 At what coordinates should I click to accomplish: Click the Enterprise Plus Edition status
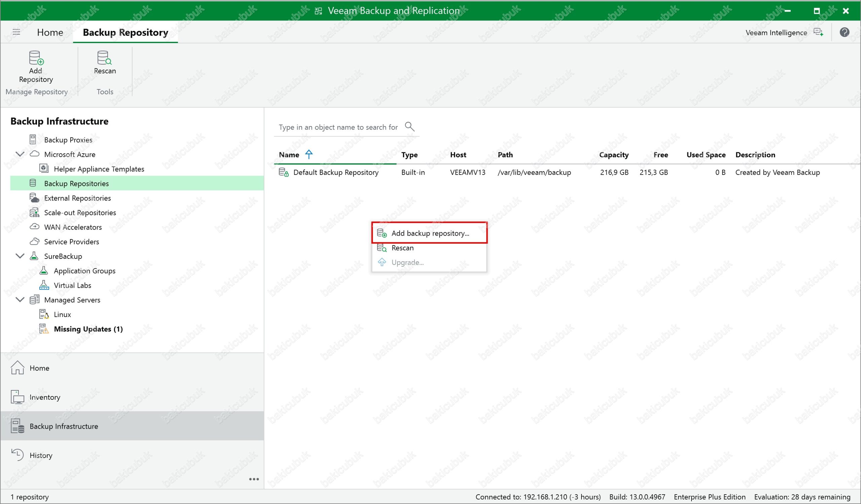tap(710, 497)
